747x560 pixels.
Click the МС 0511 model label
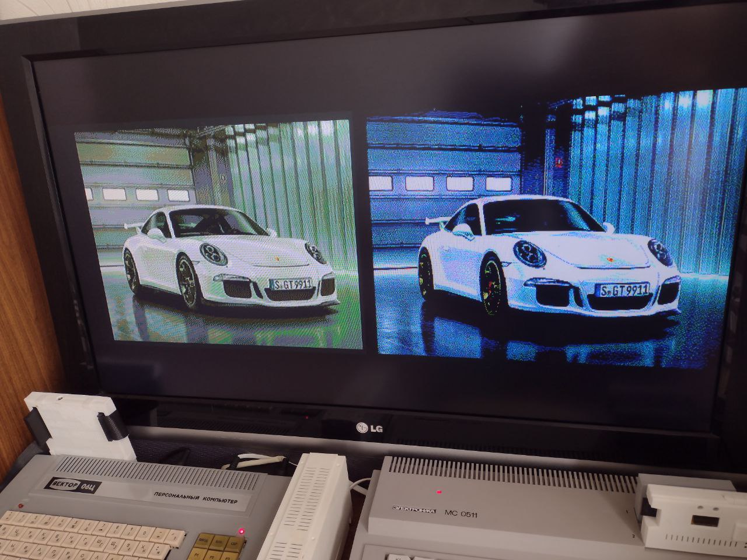pos(460,513)
